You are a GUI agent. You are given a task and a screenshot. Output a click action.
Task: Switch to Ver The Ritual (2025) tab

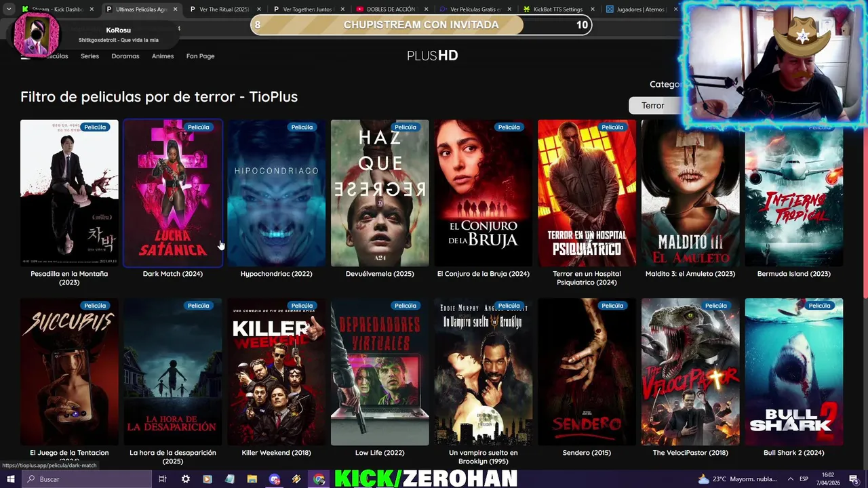(225, 9)
